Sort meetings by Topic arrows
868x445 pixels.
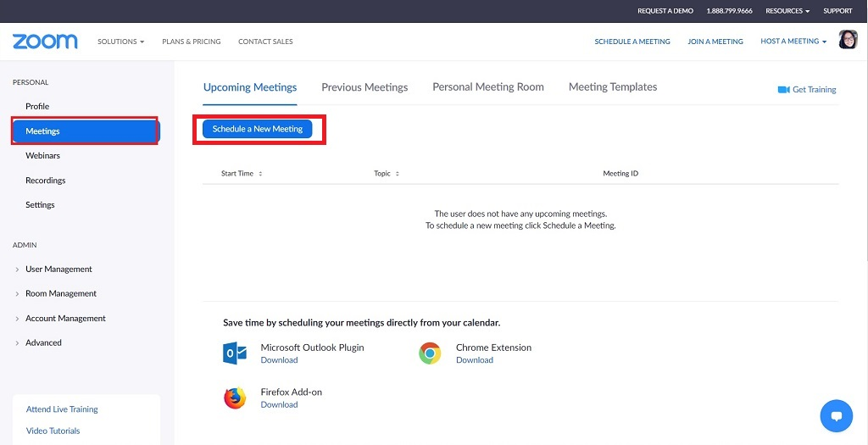point(397,174)
